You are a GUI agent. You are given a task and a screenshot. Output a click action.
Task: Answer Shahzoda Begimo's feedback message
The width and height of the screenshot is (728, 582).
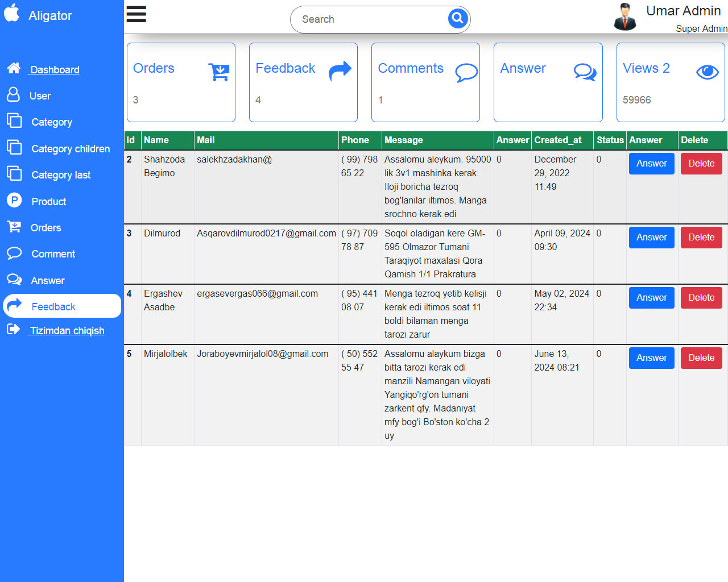click(x=651, y=164)
